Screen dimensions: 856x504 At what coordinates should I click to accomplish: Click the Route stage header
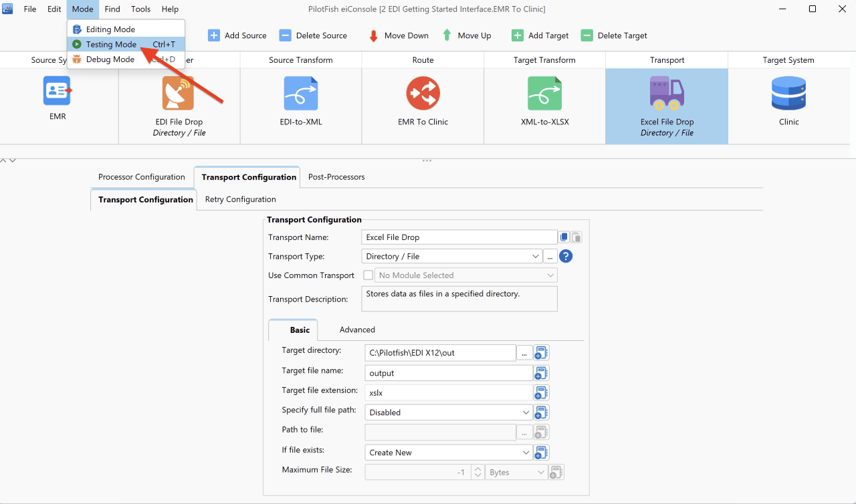click(423, 60)
